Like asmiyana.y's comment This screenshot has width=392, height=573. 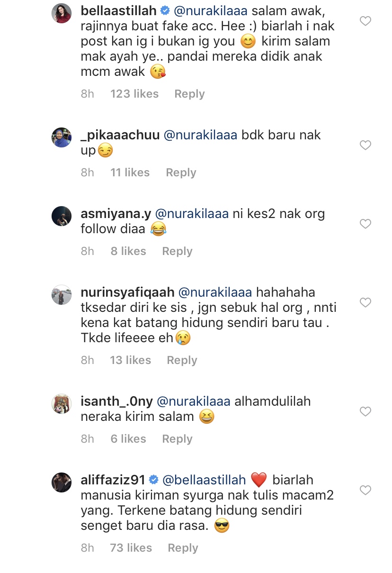coord(365,224)
